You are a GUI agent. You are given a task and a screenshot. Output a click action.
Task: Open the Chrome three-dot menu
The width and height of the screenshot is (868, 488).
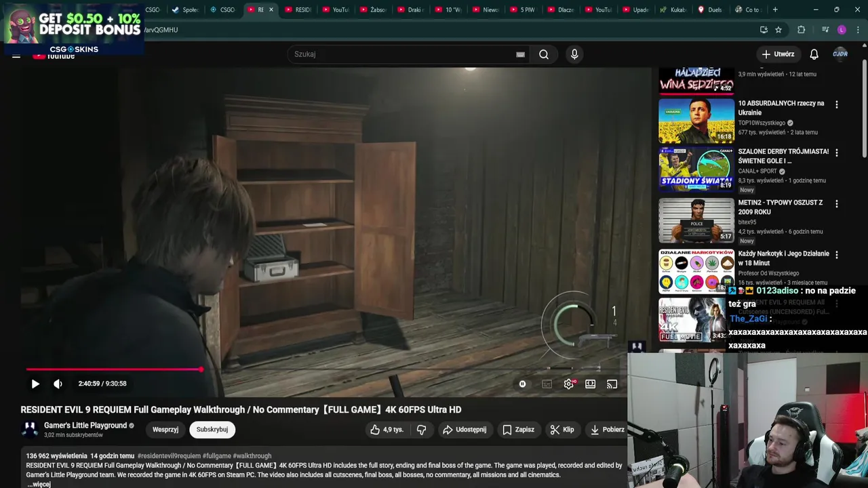(x=859, y=30)
